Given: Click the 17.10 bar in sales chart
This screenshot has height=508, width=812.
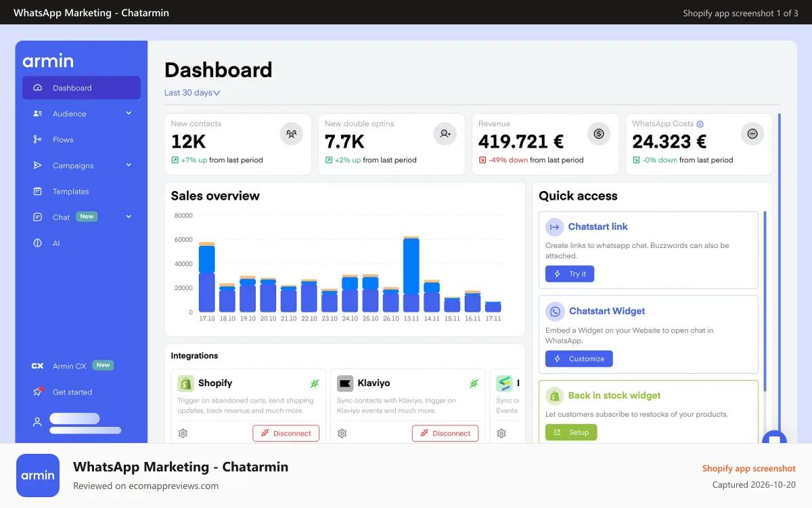Looking at the screenshot, I should pyautogui.click(x=207, y=278).
